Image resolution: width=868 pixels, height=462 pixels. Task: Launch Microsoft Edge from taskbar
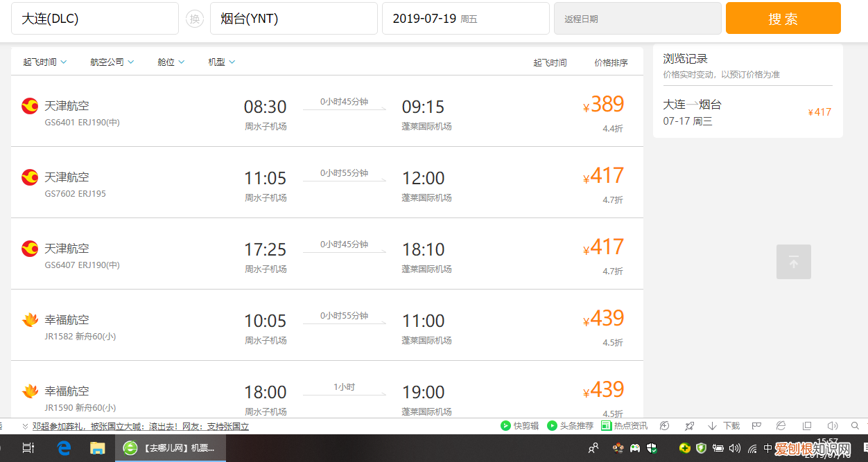pos(64,448)
